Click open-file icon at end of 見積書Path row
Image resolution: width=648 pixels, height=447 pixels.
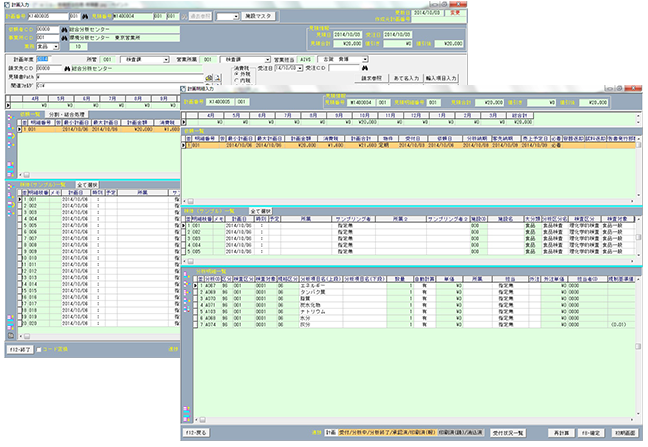[x=217, y=78]
